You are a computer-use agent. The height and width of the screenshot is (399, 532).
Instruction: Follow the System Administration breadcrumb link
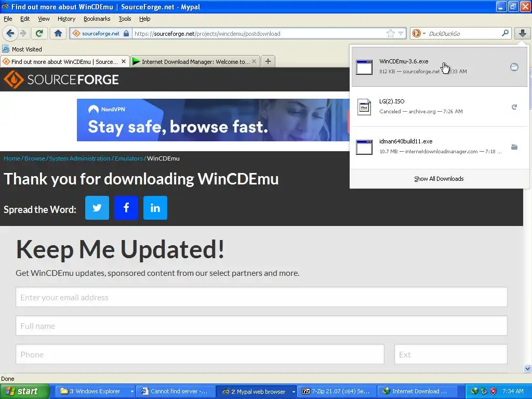point(79,158)
